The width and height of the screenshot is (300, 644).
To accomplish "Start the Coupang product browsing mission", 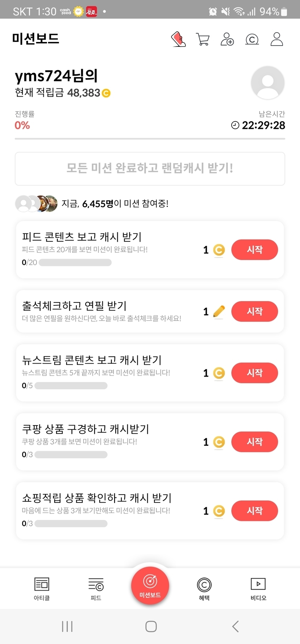I will (x=254, y=442).
